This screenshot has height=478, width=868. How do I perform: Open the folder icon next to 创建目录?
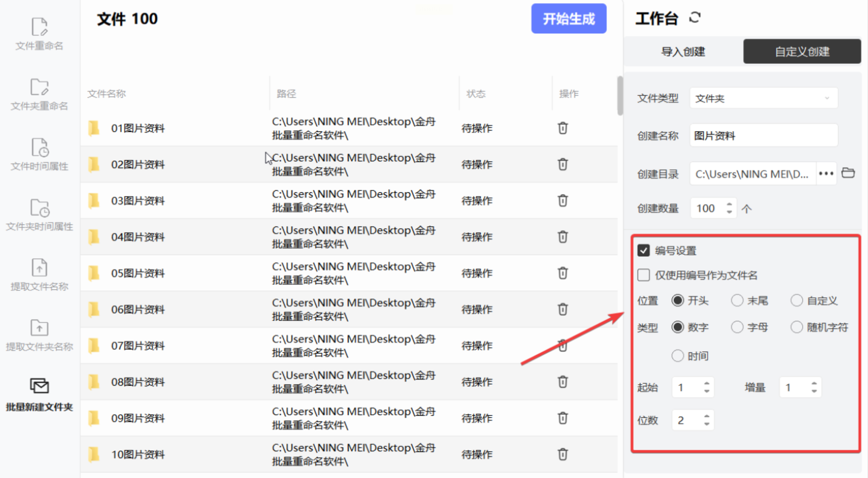coord(848,173)
